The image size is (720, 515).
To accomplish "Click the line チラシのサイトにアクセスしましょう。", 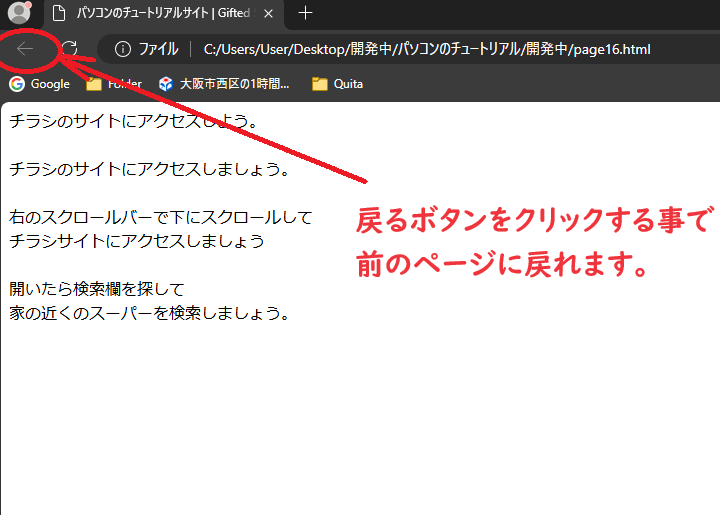I will click(x=150, y=169).
